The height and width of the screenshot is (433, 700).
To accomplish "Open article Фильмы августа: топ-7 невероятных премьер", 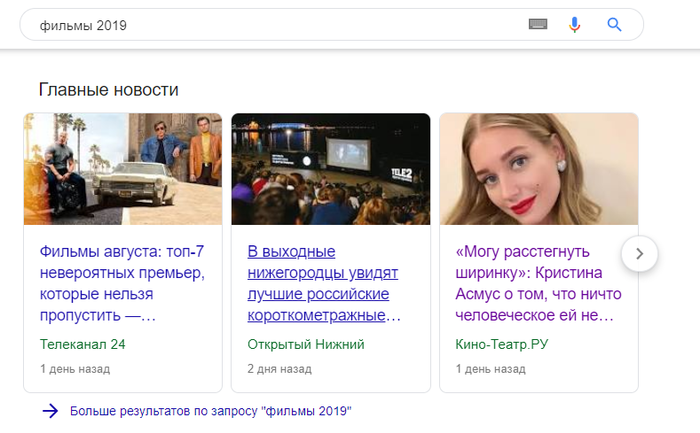I will pyautogui.click(x=122, y=283).
